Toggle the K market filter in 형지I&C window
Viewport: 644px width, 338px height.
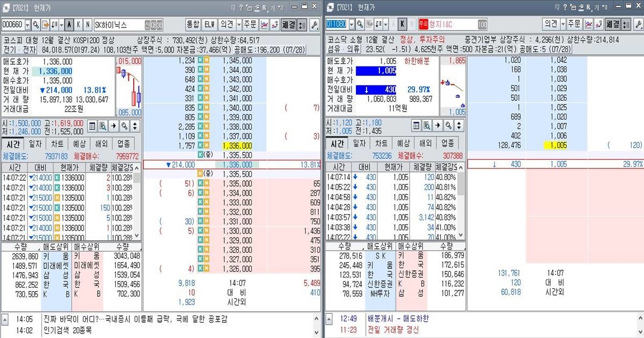pyautogui.click(x=402, y=25)
